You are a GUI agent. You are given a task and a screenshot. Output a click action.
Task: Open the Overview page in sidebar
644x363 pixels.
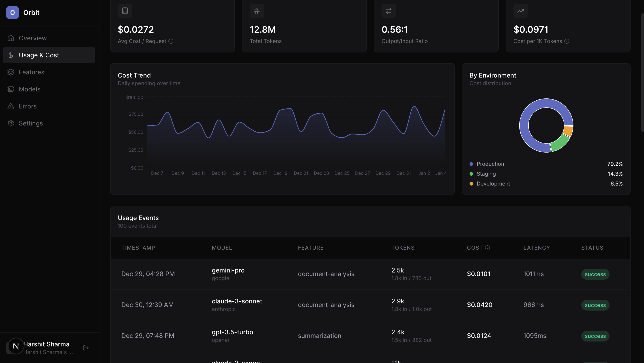[32, 38]
